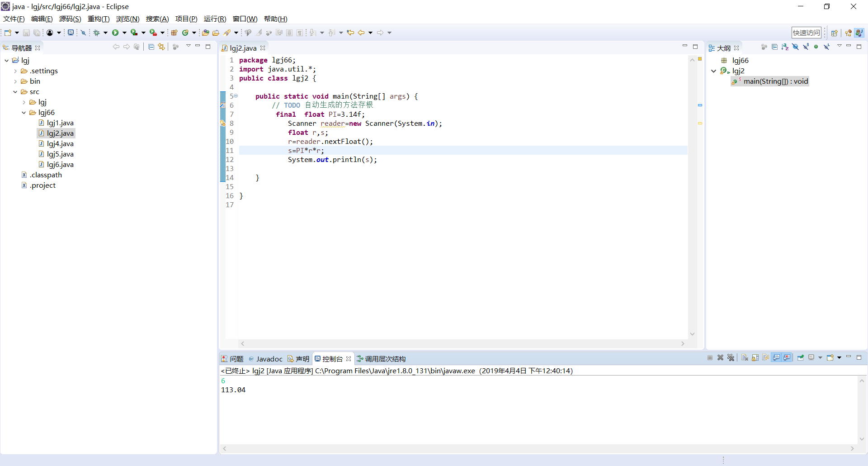Screen dimensions: 868x466
Task: Click Sort alphabetically in the outline panel
Action: pos(785,47)
